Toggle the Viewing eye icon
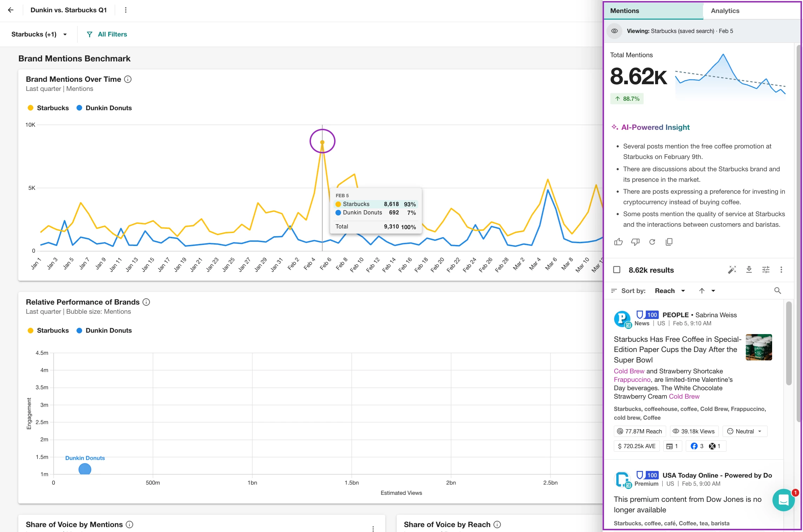This screenshot has width=803, height=532. pos(615,31)
